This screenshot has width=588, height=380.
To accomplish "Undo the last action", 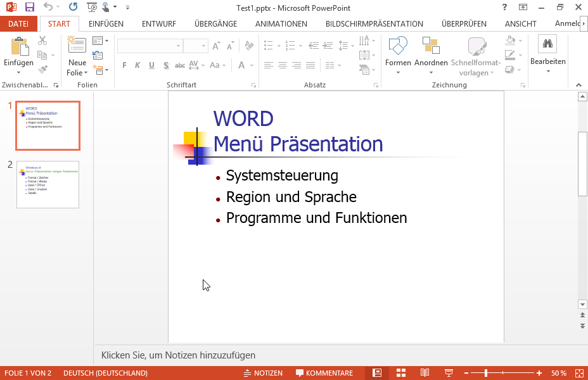I will (48, 7).
